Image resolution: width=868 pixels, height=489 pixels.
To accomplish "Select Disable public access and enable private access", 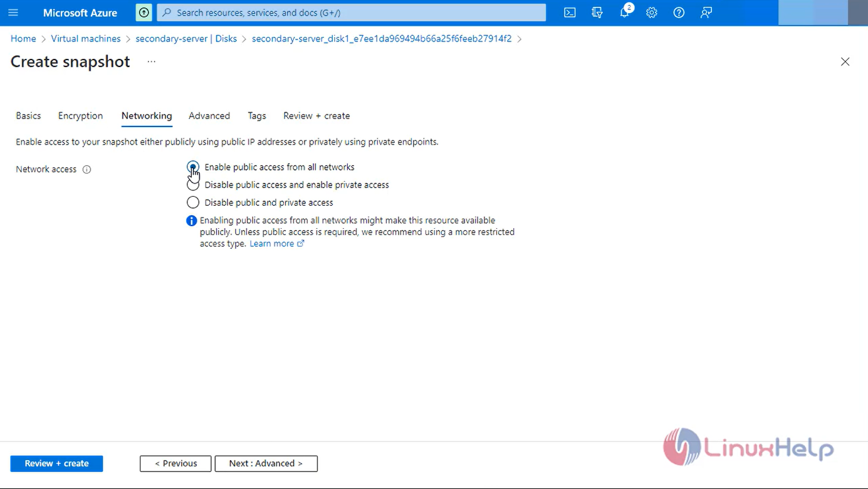I will (x=193, y=185).
